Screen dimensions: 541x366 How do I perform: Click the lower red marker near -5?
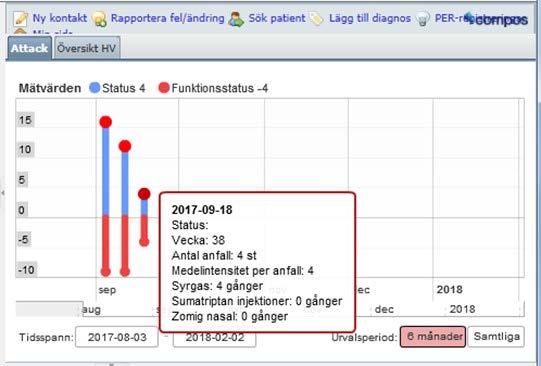tap(144, 242)
